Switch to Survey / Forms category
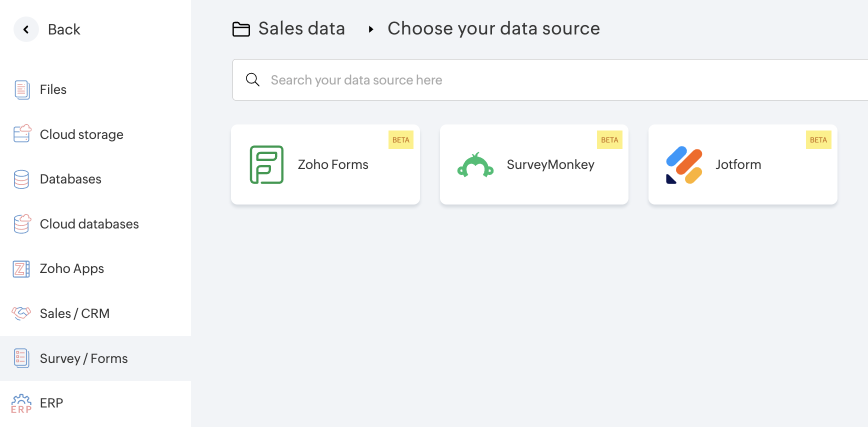868x427 pixels. [x=84, y=358]
